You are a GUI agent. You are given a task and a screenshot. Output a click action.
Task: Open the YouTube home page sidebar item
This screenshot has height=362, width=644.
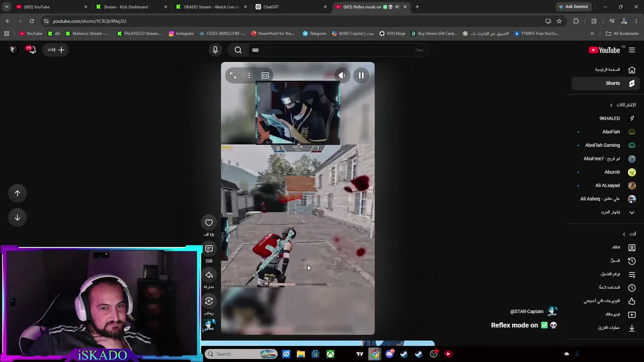point(605,70)
